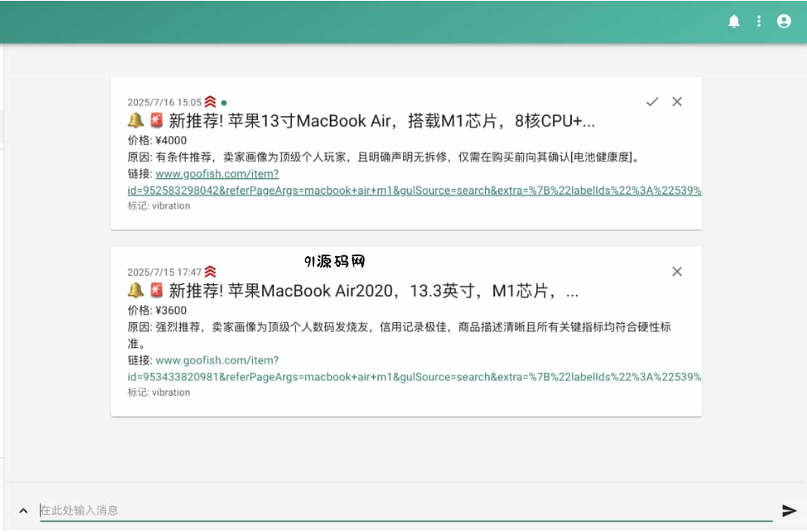Viewport: 807px width, 532px height.
Task: Click siren emoji in the MacBook Air2020 title
Action: click(157, 290)
